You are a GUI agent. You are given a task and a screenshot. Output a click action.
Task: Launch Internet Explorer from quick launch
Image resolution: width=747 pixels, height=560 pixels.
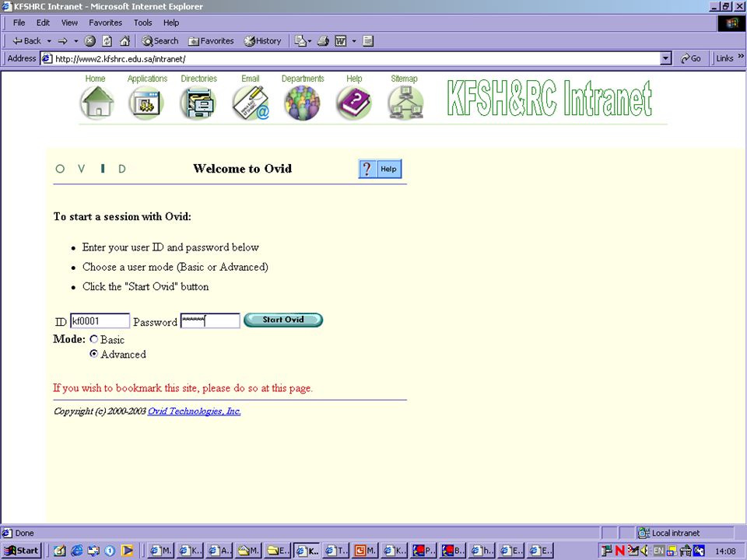[x=76, y=551]
